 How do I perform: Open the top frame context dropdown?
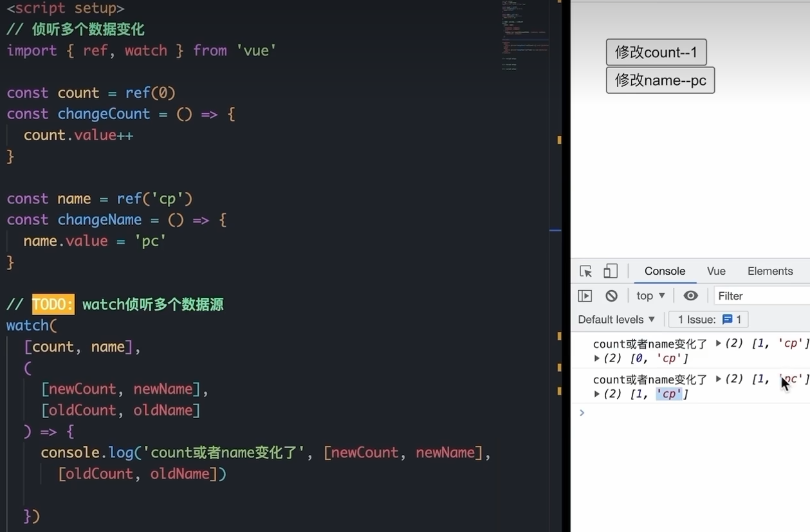(x=649, y=295)
